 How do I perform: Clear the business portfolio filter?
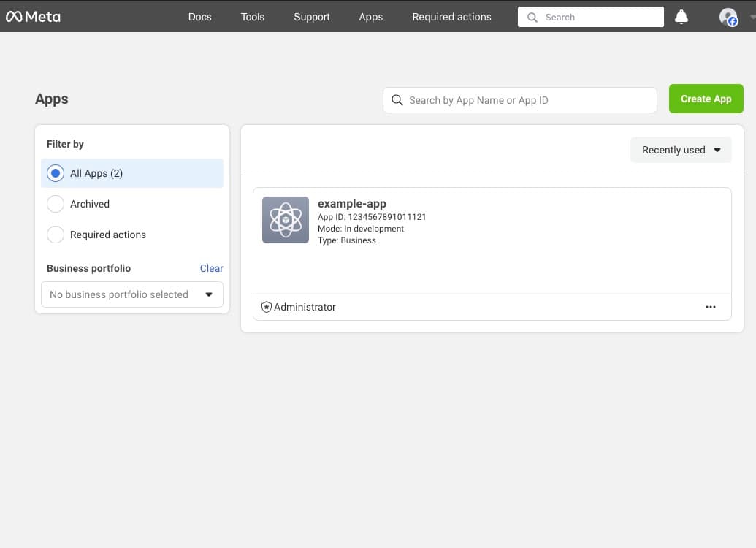coord(212,268)
